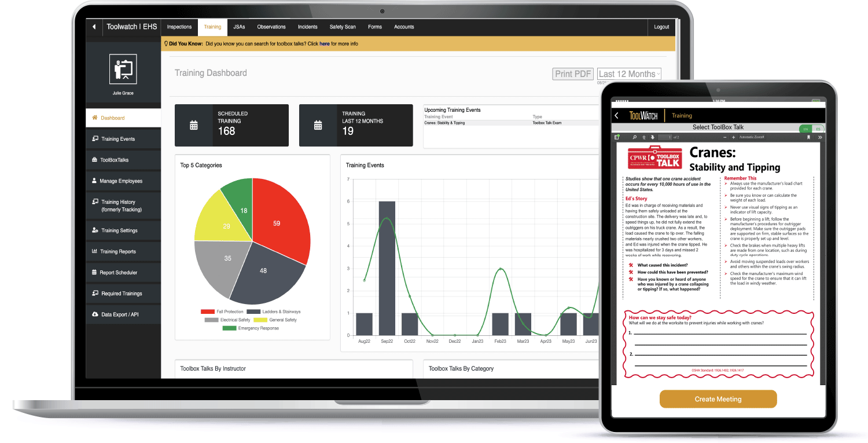This screenshot has width=868, height=443.
Task: Tap the PDF bookmark icon
Action: pyautogui.click(x=808, y=137)
